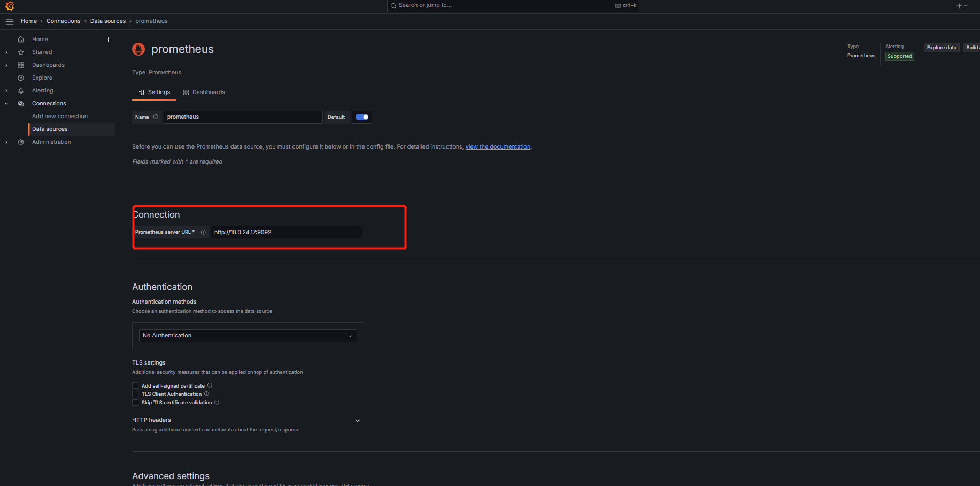Image resolution: width=980 pixels, height=486 pixels.
Task: Expand the HTTP headers section
Action: (358, 421)
